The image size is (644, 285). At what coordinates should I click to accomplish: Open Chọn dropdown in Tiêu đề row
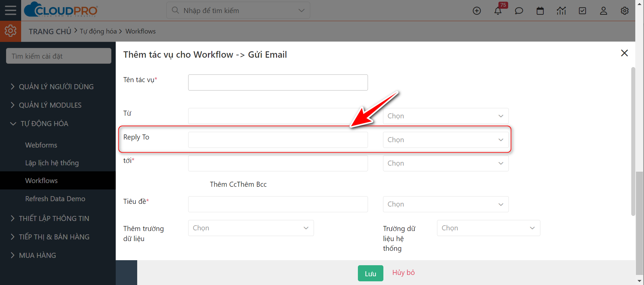(x=446, y=204)
